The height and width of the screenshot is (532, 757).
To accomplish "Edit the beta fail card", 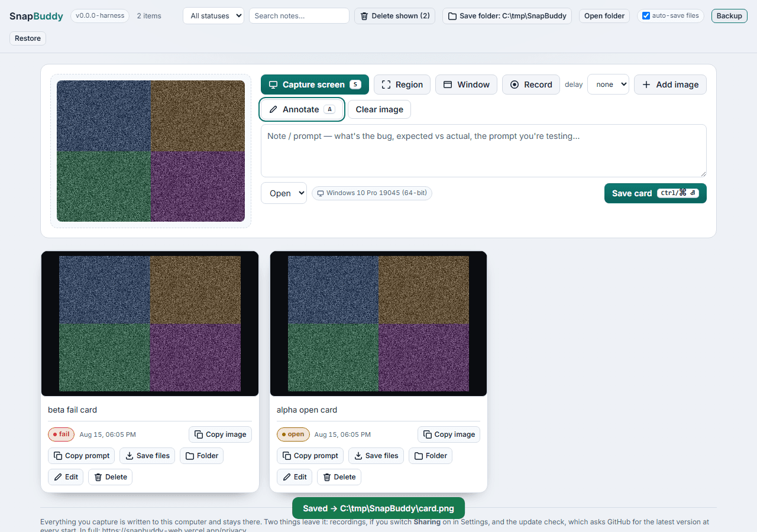I will pos(66,477).
